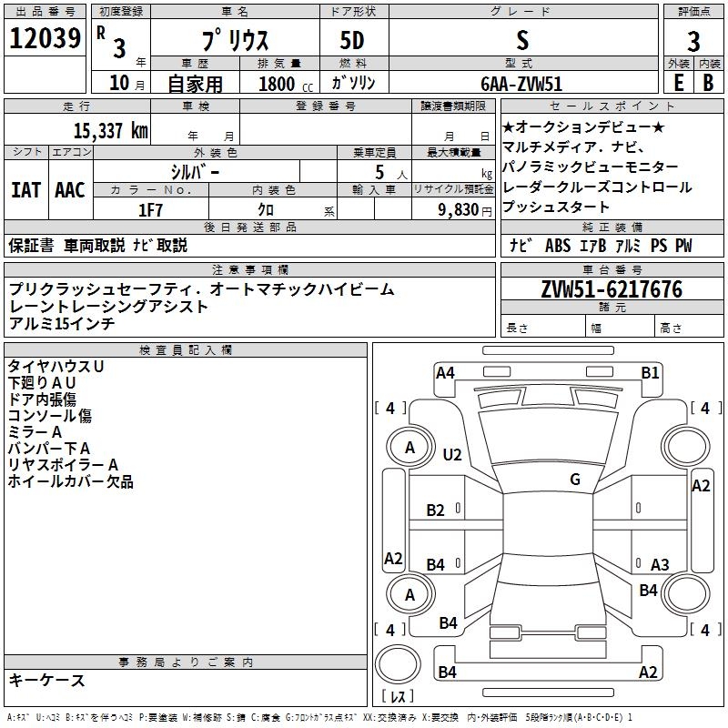Screen dimensions: 728x728
Task: Select model code 6AA-ZVW51
Action: [521, 84]
